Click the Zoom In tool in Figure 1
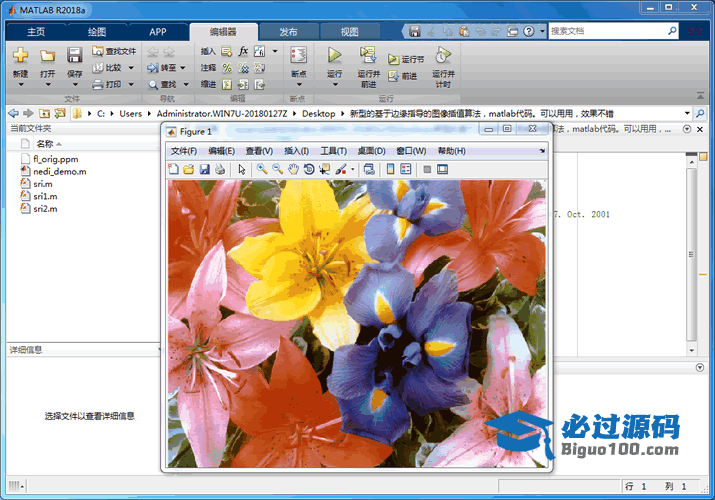715x500 pixels. (261, 170)
